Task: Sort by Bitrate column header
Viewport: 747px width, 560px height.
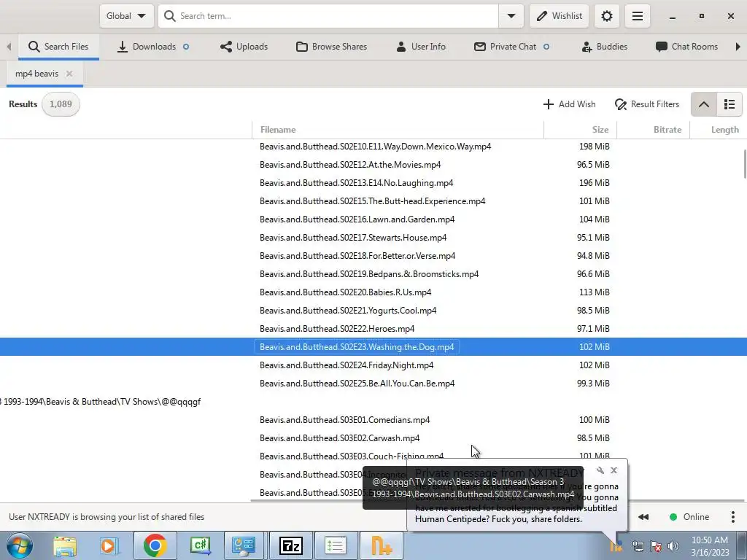Action: click(x=653, y=130)
